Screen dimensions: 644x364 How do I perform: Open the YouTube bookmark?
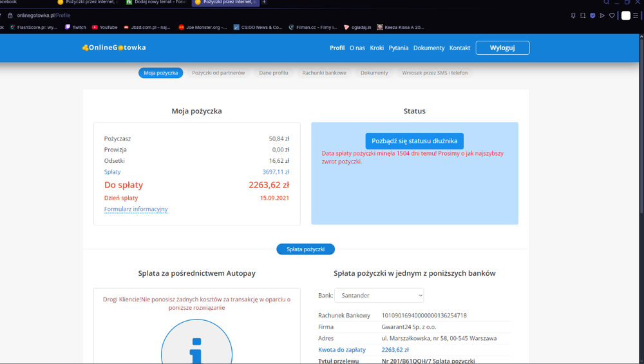click(105, 28)
